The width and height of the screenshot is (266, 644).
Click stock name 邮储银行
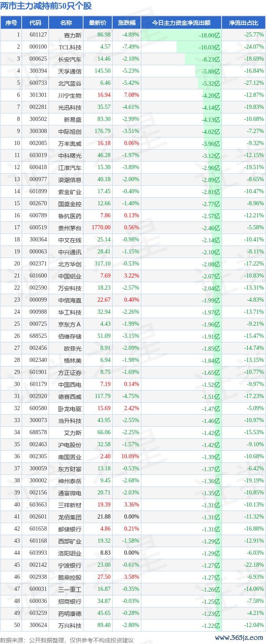70,529
